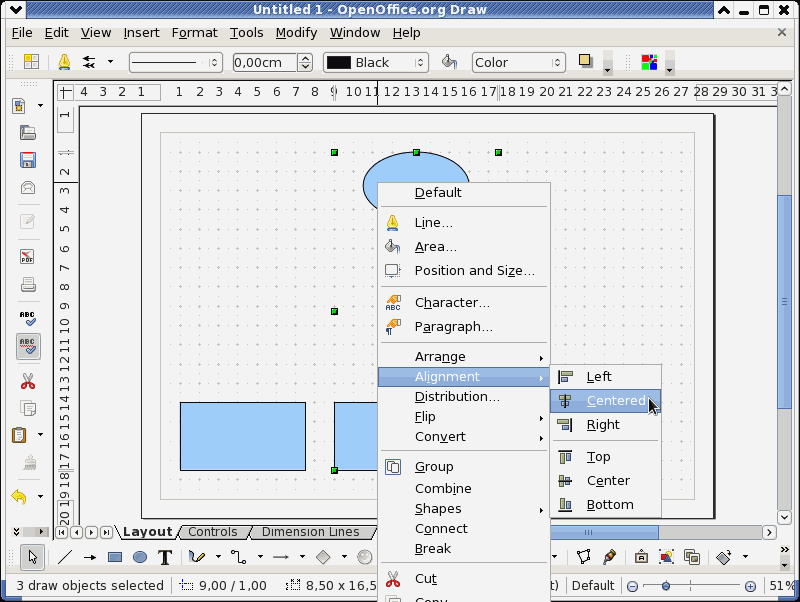800x602 pixels.
Task: Open Position and Size from context menu
Action: [464, 270]
